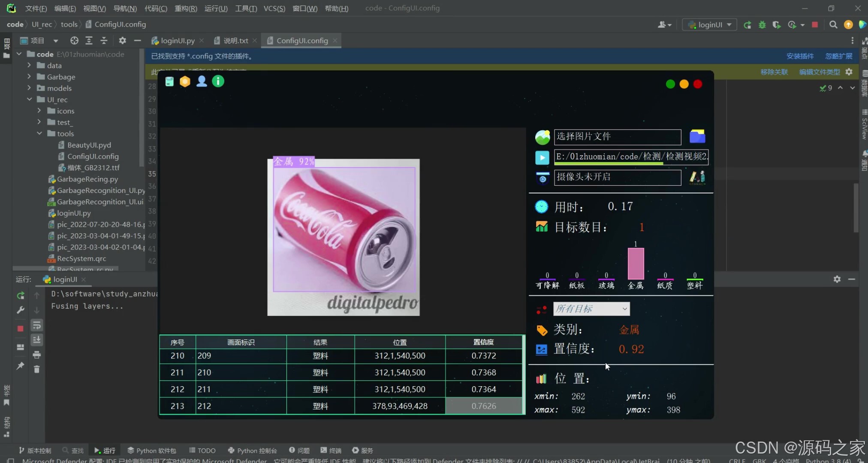Open the 运行(U) menu
The image size is (868, 463).
pyautogui.click(x=216, y=8)
